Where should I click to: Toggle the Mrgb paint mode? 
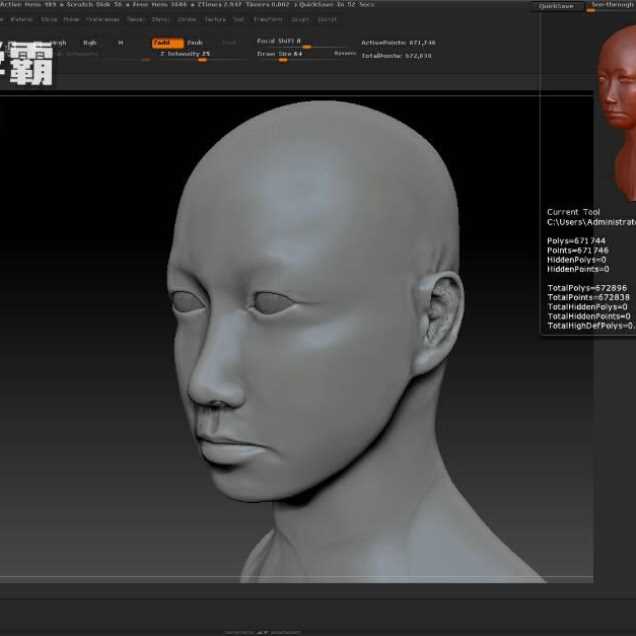point(59,43)
